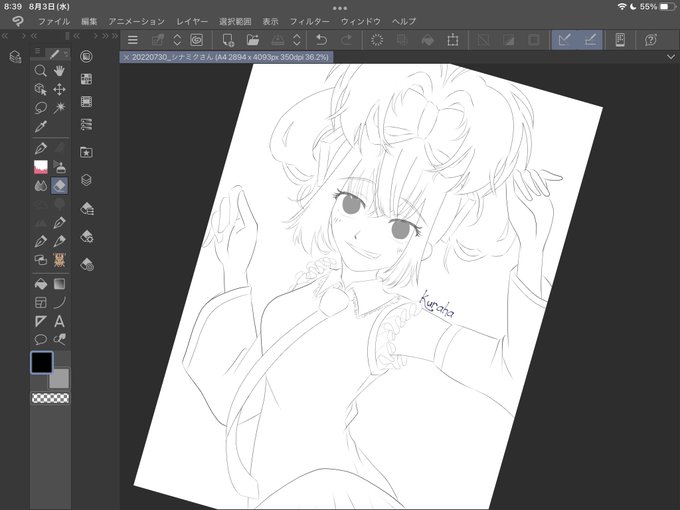The height and width of the screenshot is (510, 680).
Task: Select the Correct line tool
Action: click(59, 339)
